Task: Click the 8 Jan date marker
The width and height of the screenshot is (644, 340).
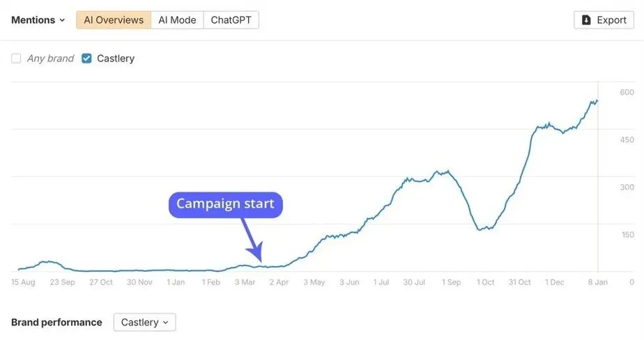Action: tap(597, 282)
